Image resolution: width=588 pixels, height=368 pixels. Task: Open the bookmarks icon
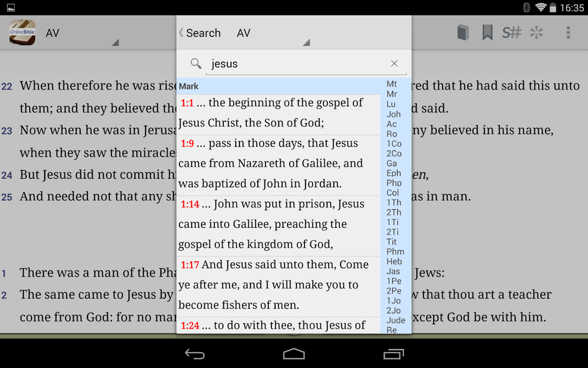tap(487, 32)
